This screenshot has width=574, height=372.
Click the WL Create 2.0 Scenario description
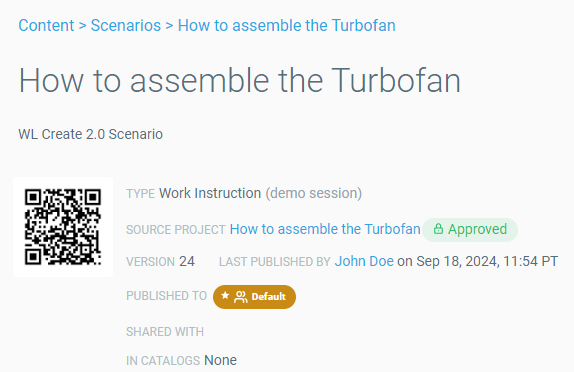pyautogui.click(x=90, y=134)
